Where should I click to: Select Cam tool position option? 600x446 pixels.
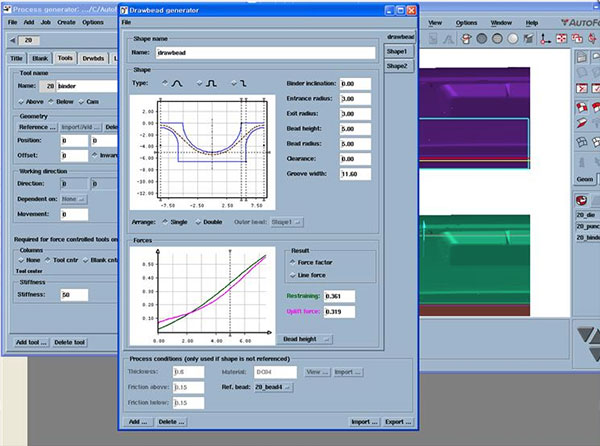point(89,102)
